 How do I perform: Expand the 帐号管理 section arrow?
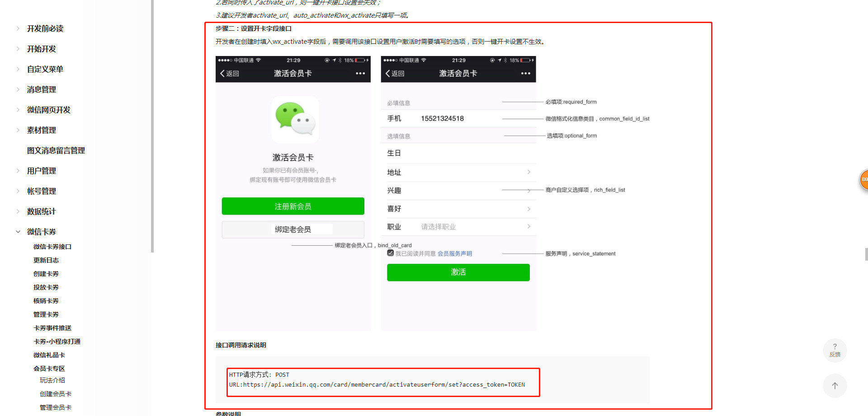coord(18,191)
